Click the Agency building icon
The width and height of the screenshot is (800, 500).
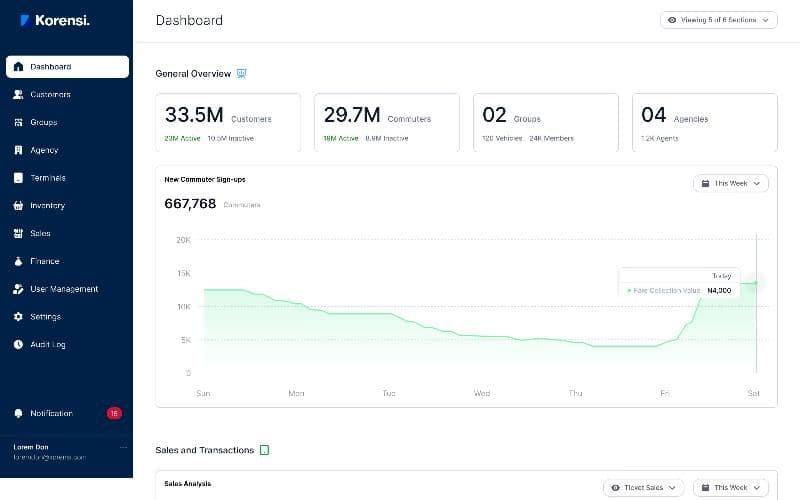[x=18, y=150]
